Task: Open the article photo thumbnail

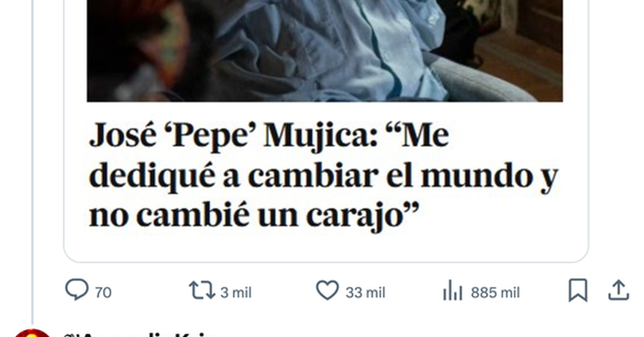Action: coord(325,51)
